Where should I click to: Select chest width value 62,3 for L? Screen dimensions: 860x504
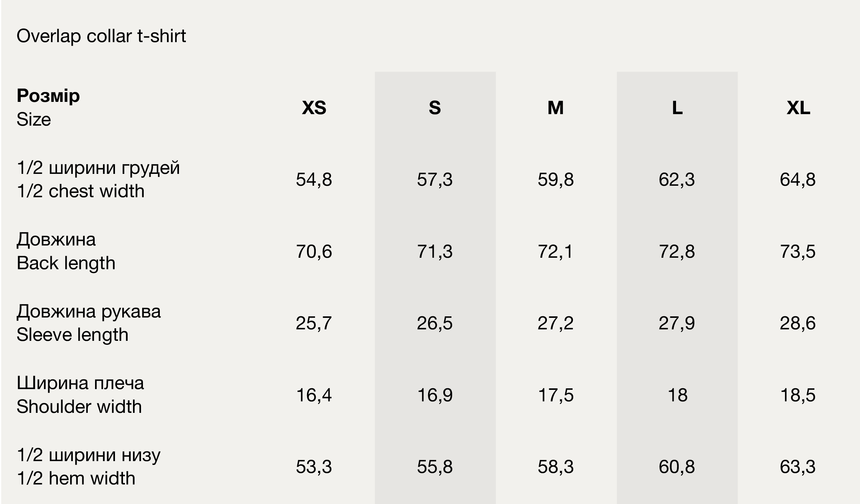coord(677,180)
